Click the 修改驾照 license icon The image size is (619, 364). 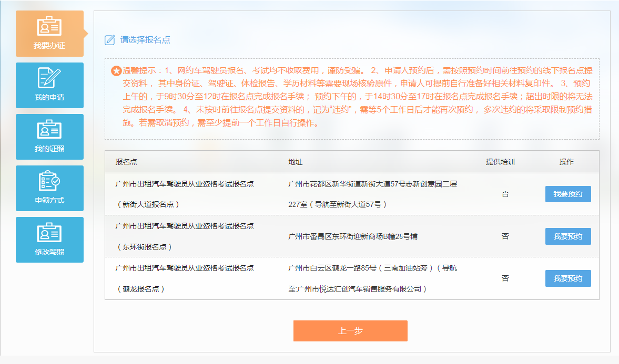click(x=49, y=232)
